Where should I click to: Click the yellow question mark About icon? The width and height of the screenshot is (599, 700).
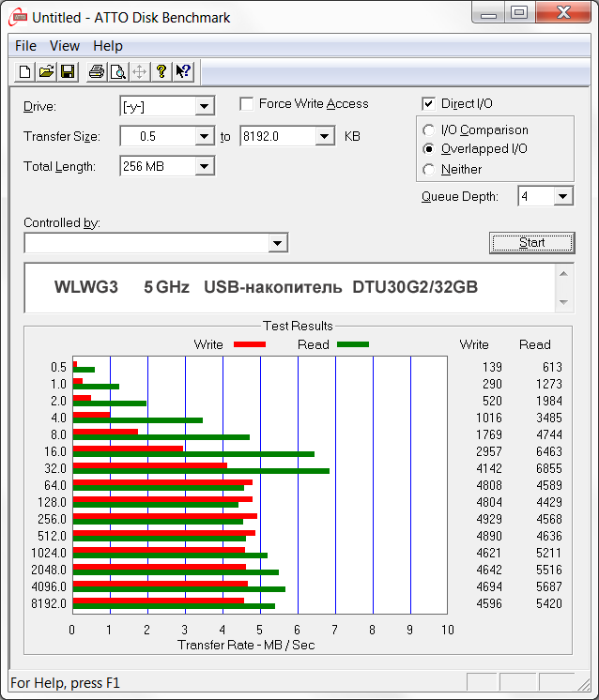pos(161,71)
